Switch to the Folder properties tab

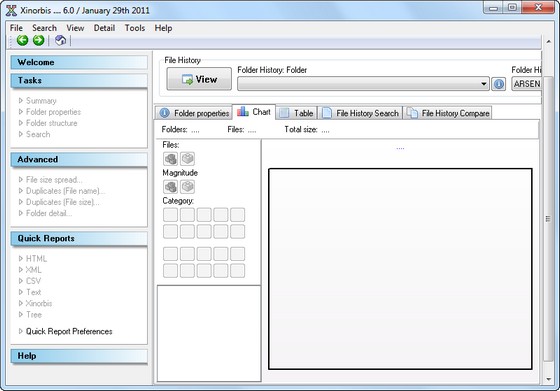(x=194, y=113)
